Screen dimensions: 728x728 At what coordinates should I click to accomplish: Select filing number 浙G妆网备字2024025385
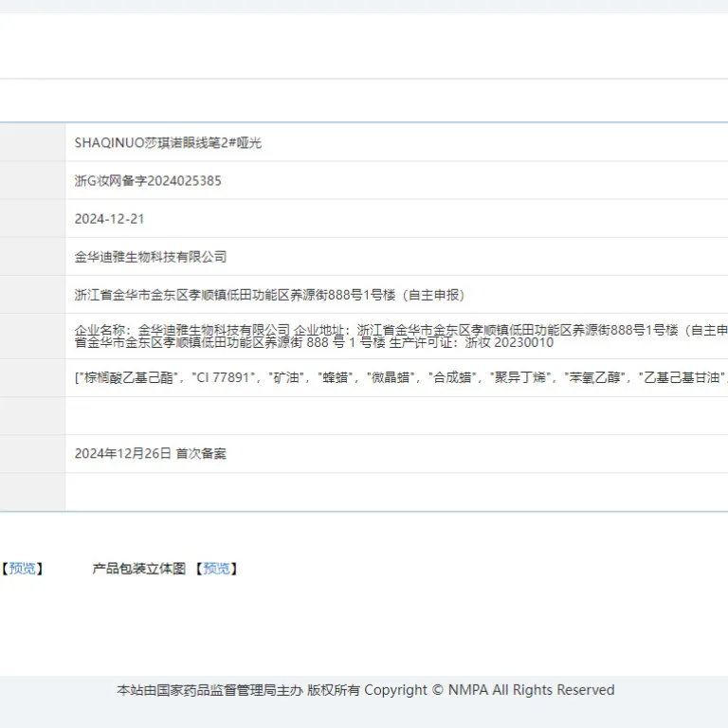[x=148, y=181]
